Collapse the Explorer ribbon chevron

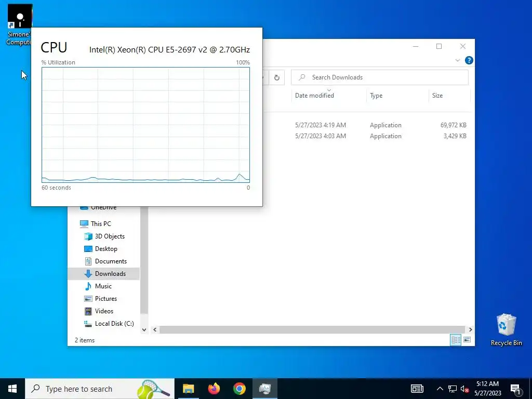[x=457, y=60]
